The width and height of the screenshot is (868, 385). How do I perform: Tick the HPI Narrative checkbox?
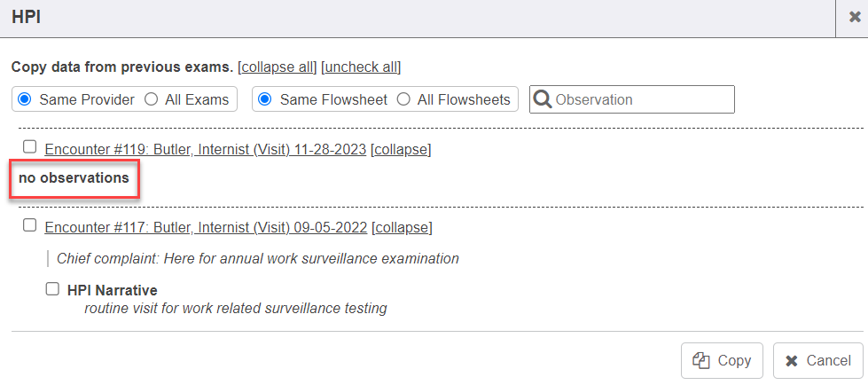coord(52,289)
